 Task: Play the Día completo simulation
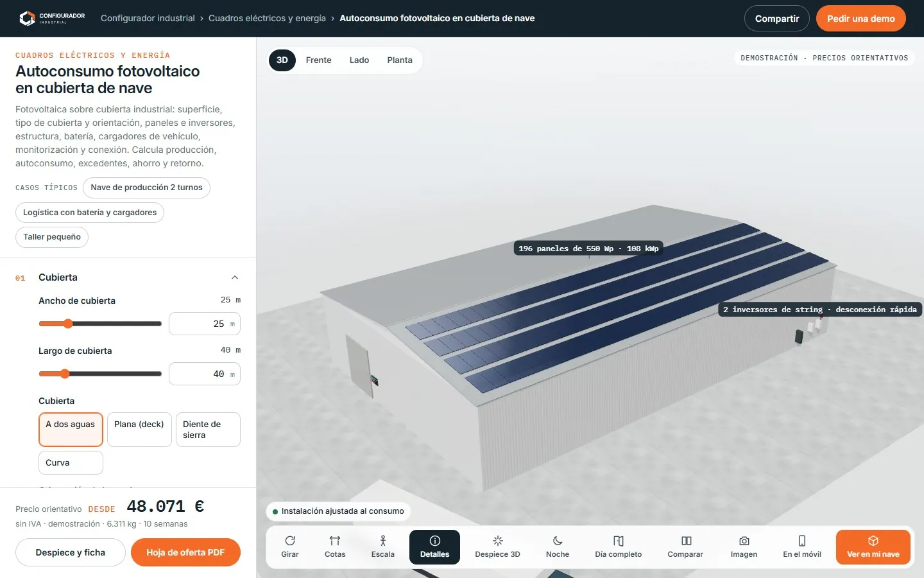coord(619,547)
